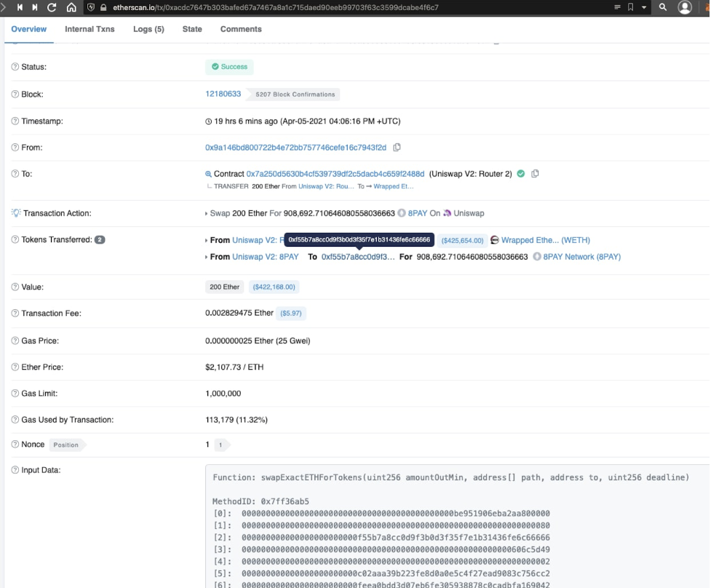Click the clock icon in the Timestamp row
711x588 pixels.
(209, 122)
